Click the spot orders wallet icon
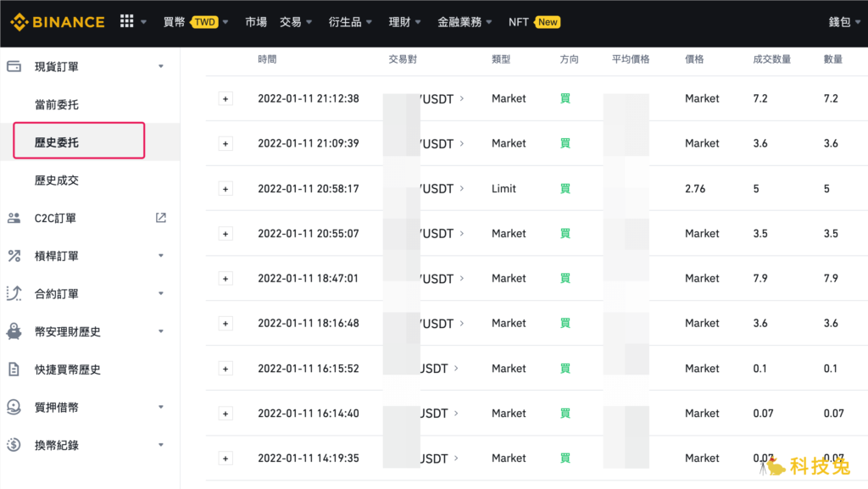 point(14,66)
